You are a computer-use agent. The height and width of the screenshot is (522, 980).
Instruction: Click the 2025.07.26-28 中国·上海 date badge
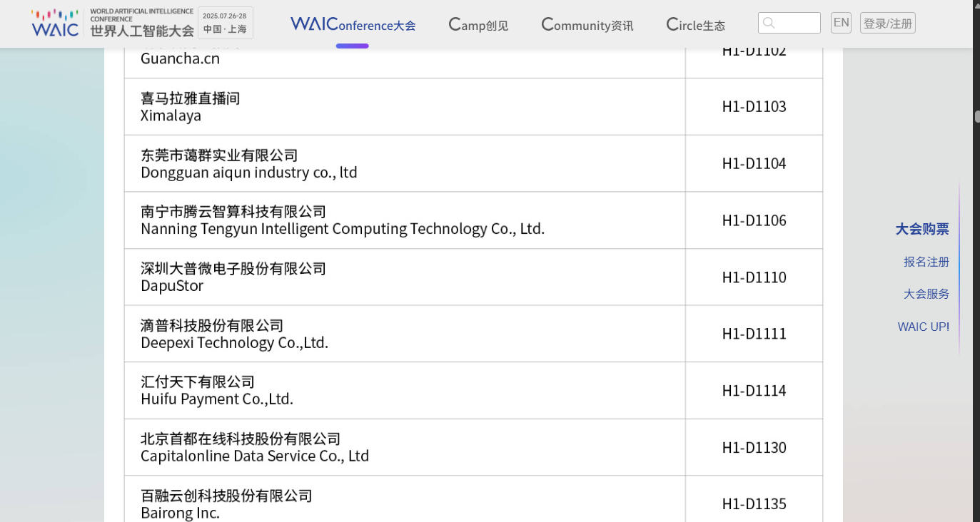pos(225,23)
